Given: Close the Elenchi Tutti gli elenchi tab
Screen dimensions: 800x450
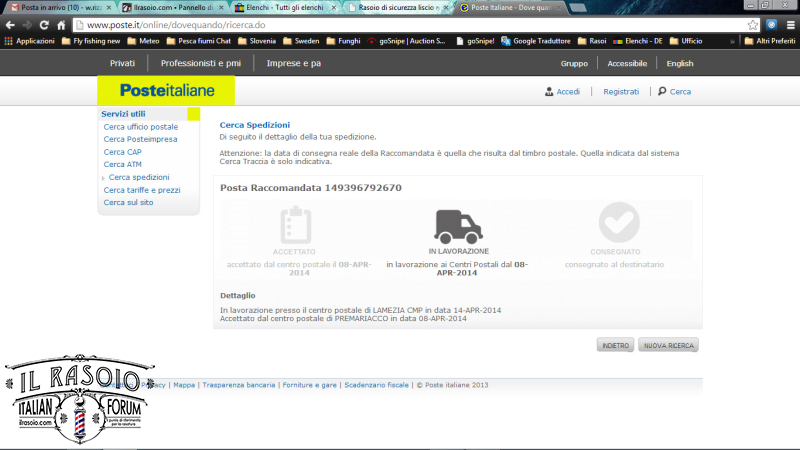Looking at the screenshot, I should point(334,8).
